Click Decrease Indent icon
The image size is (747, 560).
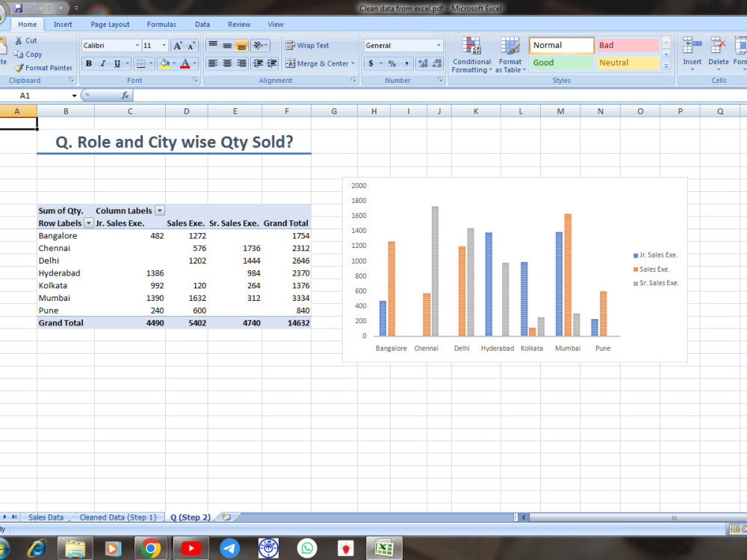pos(258,63)
